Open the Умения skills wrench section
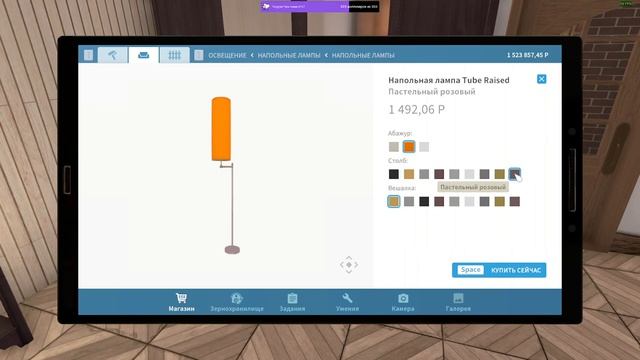 pos(347,302)
